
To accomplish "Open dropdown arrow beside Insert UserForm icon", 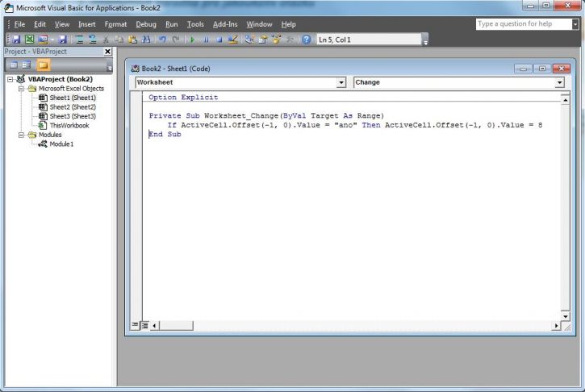I will tap(52, 40).
